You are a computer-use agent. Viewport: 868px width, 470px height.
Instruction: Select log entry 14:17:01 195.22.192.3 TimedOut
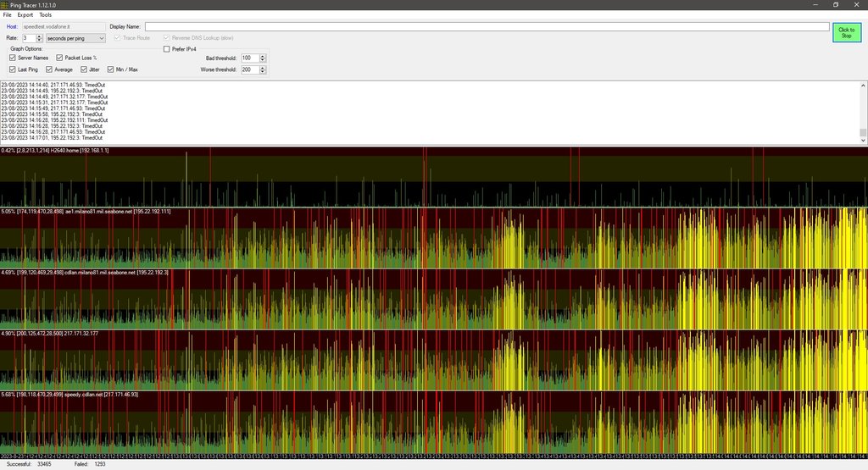click(52, 138)
